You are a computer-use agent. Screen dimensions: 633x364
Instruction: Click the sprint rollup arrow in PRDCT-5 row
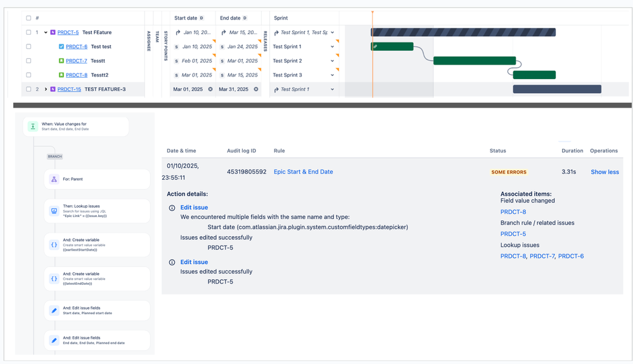point(276,32)
